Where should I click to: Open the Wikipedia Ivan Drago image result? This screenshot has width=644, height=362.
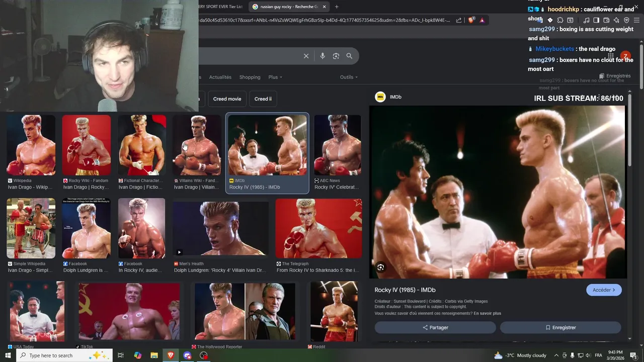click(31, 145)
